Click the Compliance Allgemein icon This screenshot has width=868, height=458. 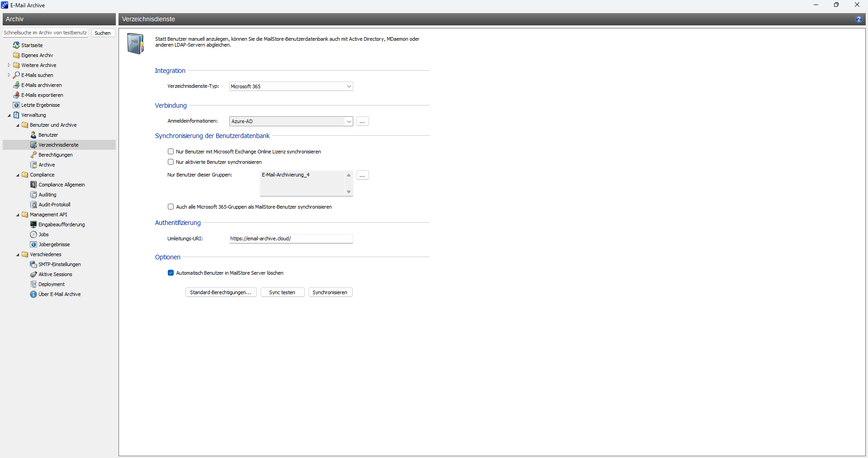point(33,185)
